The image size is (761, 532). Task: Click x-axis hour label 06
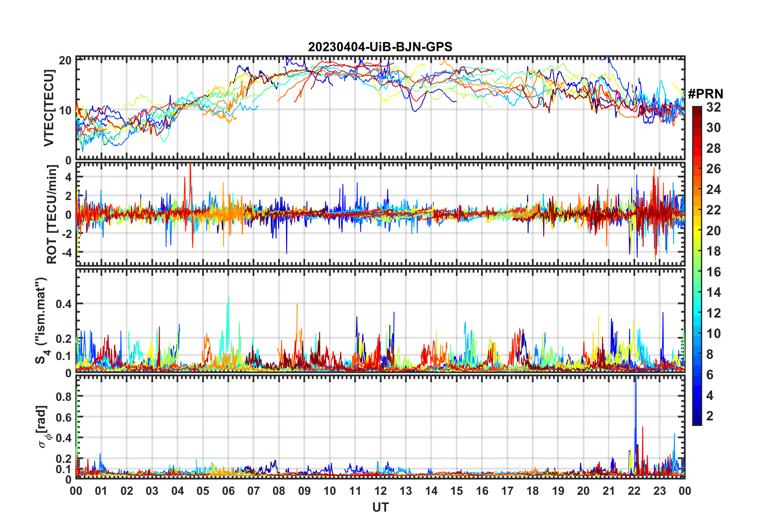click(228, 491)
